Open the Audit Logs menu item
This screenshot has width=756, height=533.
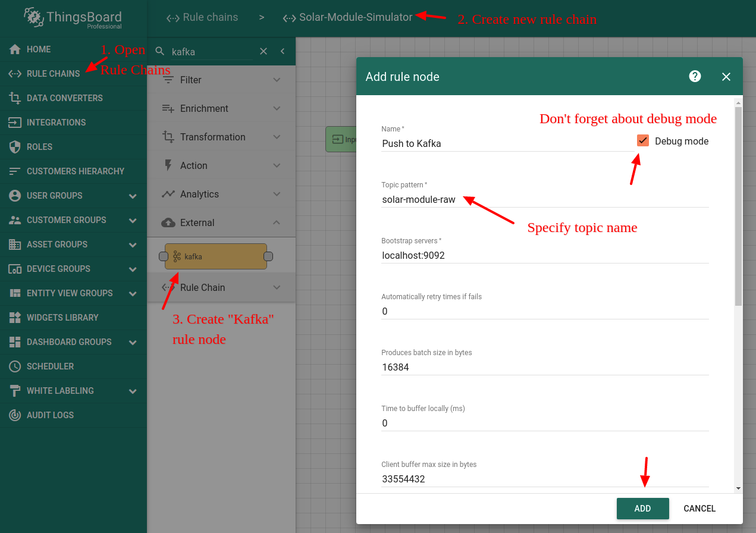[x=73, y=415]
